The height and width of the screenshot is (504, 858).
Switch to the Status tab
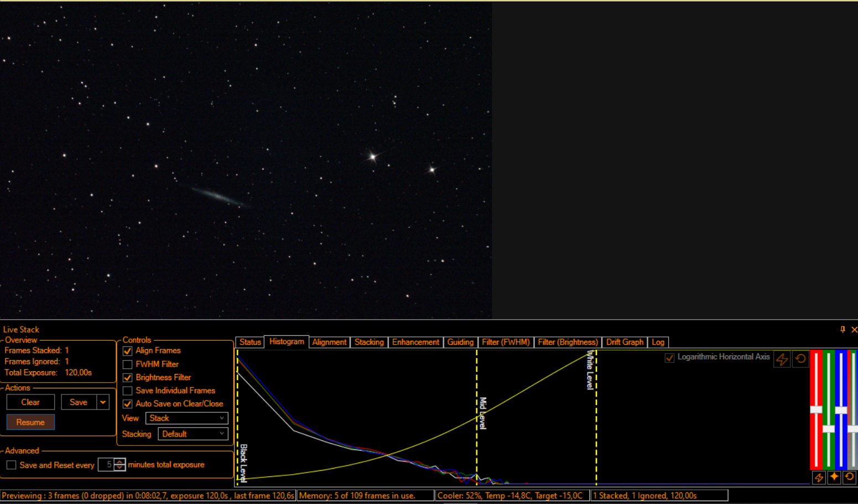click(x=250, y=342)
